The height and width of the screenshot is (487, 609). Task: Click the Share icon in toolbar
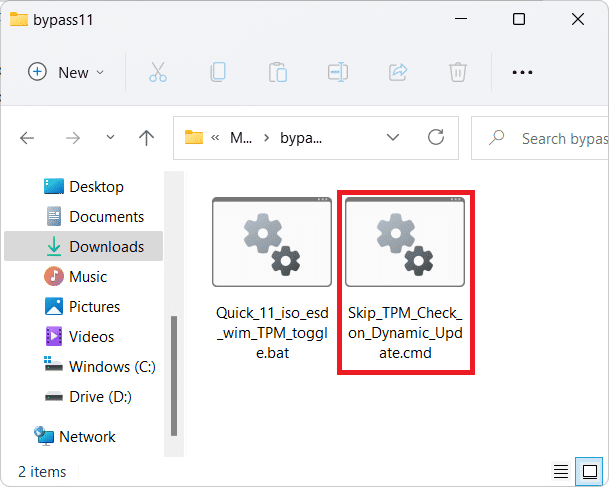(x=398, y=72)
